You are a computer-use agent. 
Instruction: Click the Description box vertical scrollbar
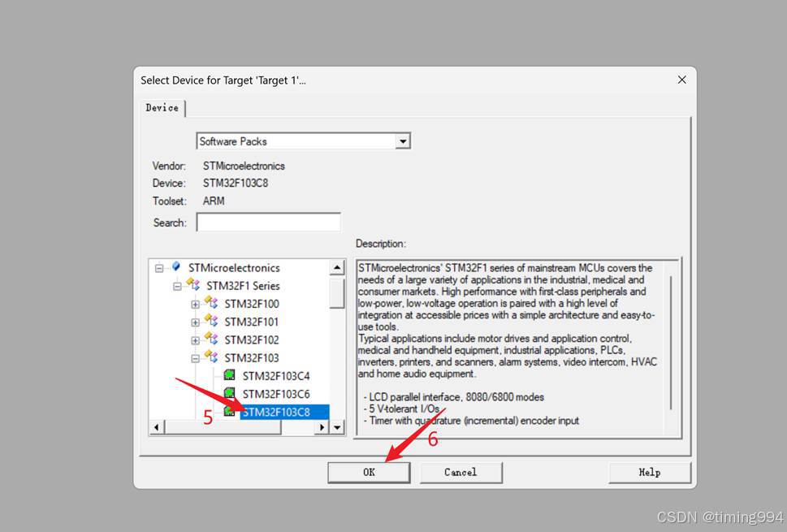(x=672, y=342)
